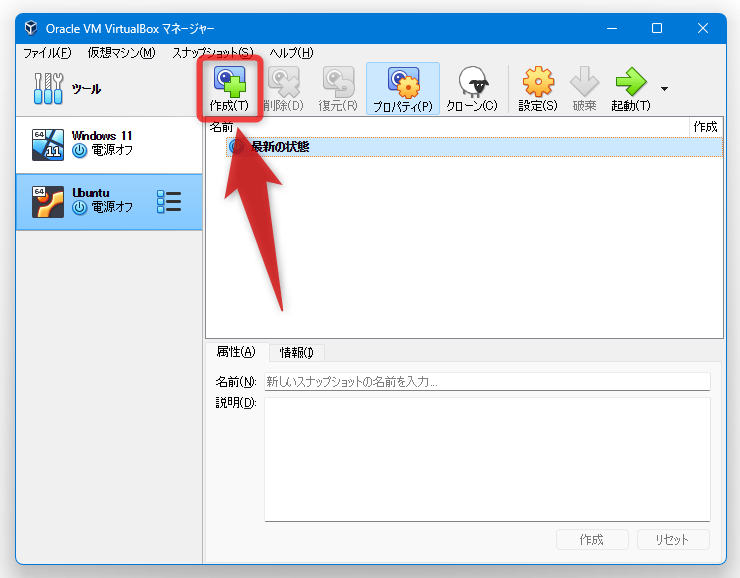Image resolution: width=740 pixels, height=578 pixels.
Task: Click the Ubuntu OS icon
Action: pos(48,202)
